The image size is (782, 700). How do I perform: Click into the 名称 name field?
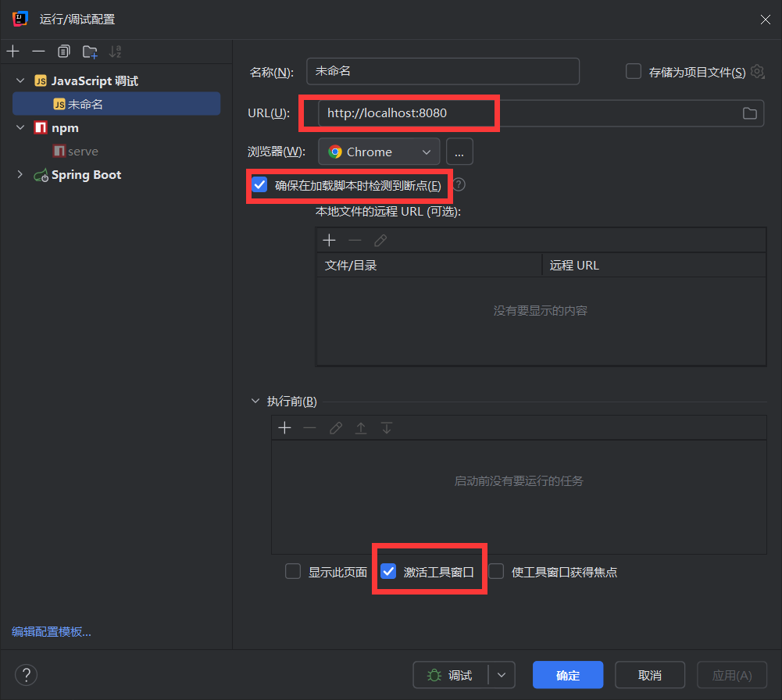(x=443, y=71)
